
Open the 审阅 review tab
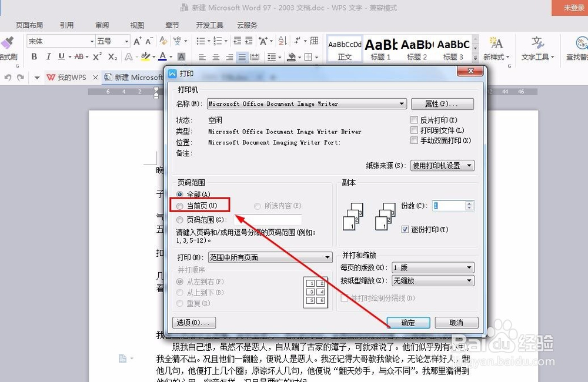pos(102,25)
